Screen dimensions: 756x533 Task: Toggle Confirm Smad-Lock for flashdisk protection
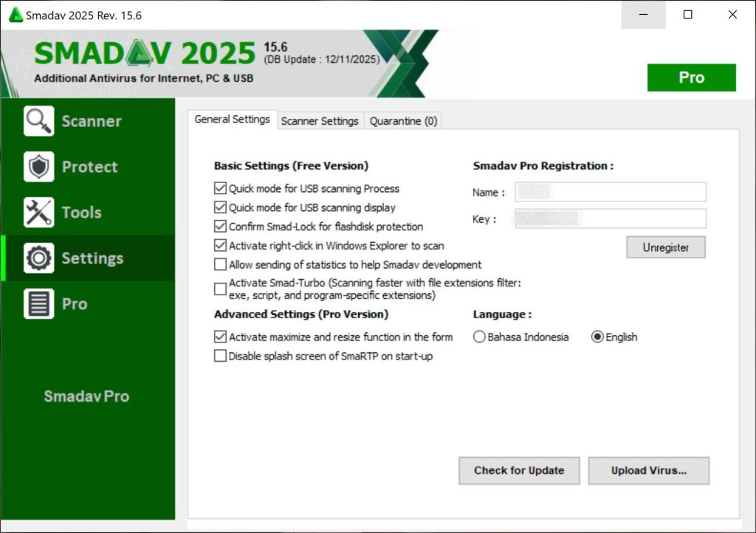coord(220,227)
